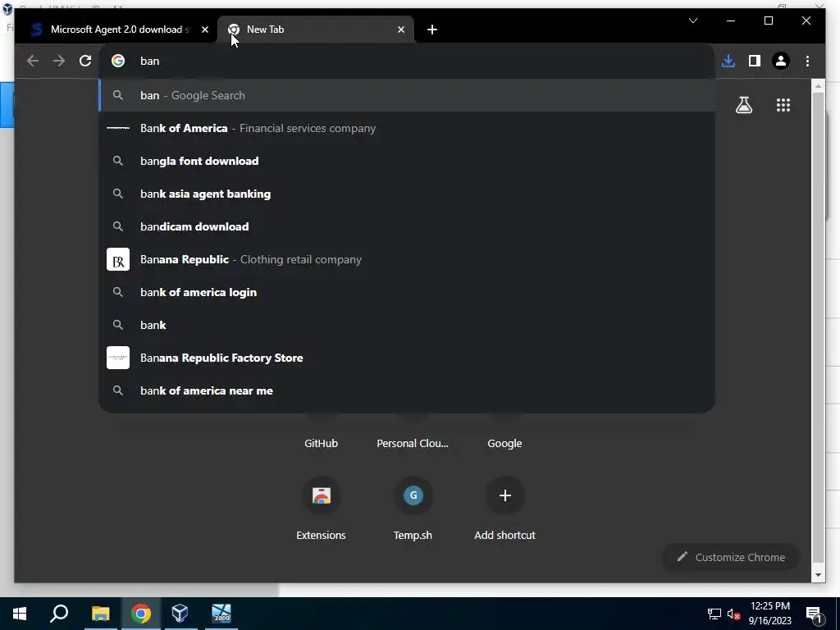Open a new tab with plus button

tap(432, 30)
